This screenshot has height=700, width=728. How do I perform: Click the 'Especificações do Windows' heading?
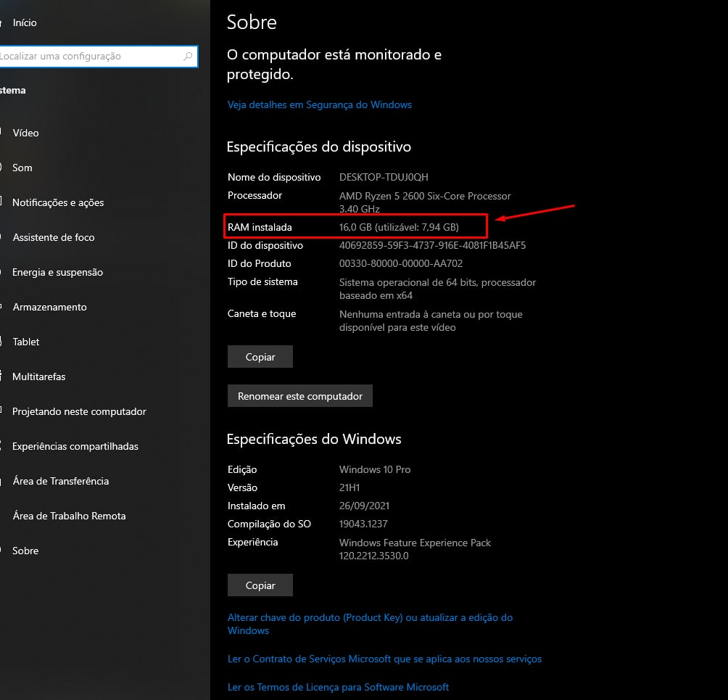(314, 440)
